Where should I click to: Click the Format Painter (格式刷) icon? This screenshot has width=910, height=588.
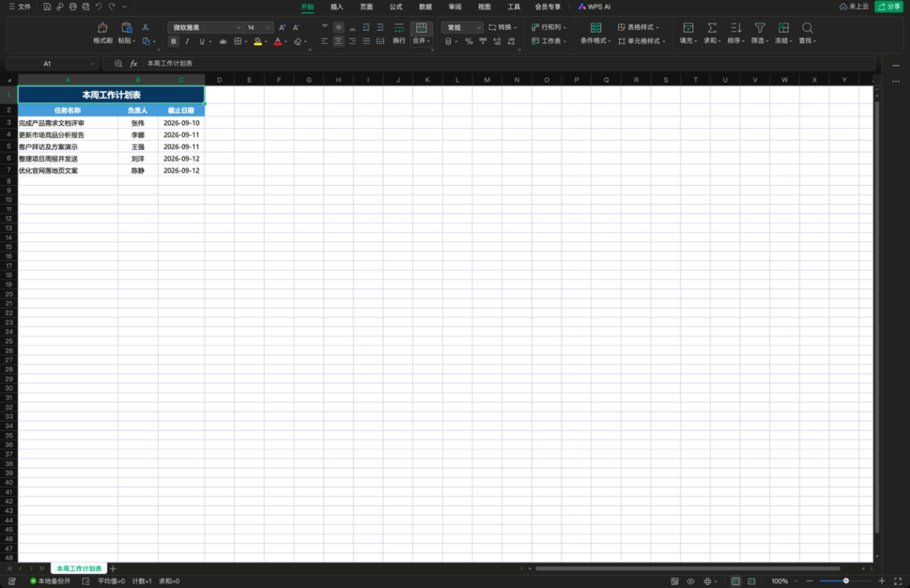pos(103,28)
